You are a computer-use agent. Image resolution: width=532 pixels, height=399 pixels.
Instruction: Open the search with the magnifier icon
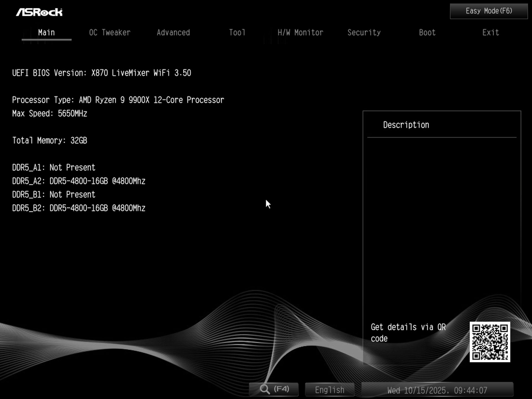pos(273,389)
